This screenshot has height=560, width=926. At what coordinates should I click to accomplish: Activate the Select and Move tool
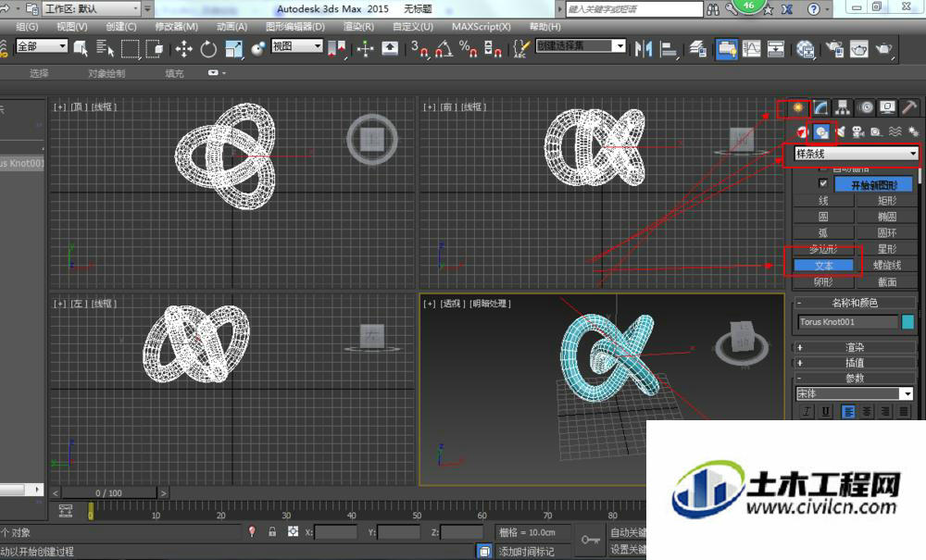click(183, 48)
